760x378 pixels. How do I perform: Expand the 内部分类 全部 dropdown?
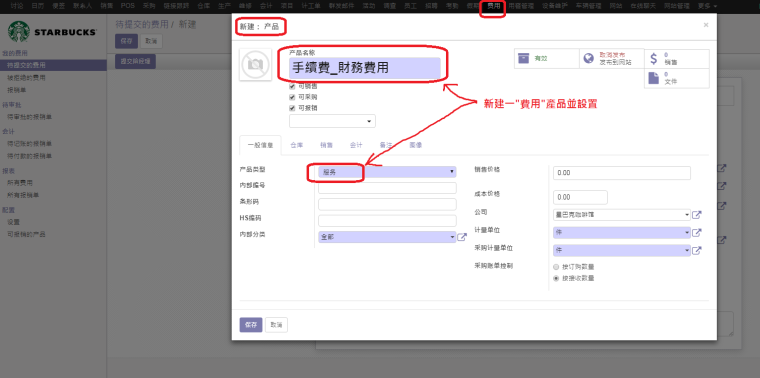point(387,237)
